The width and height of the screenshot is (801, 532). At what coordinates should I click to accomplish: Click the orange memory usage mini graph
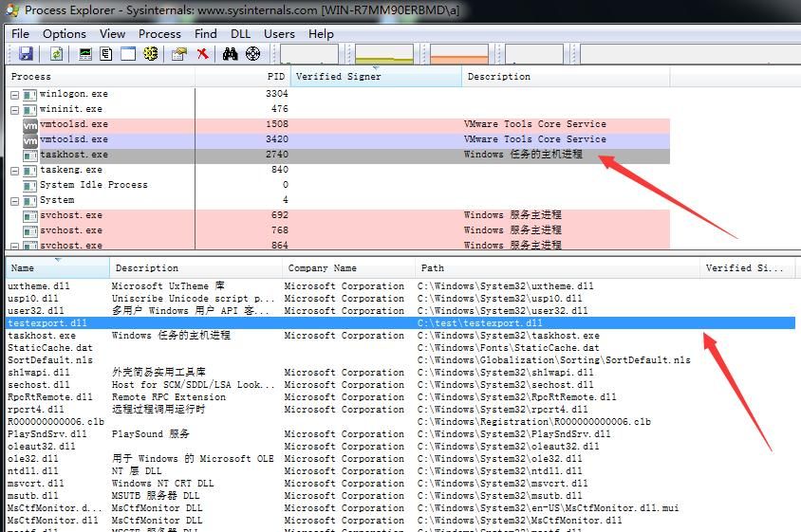point(459,54)
